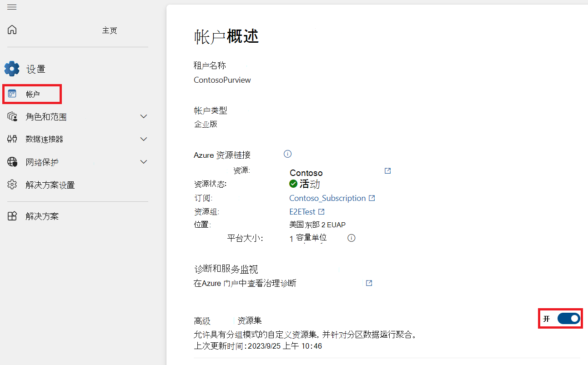Click the 资源状态: field label
The width and height of the screenshot is (588, 365).
[210, 184]
